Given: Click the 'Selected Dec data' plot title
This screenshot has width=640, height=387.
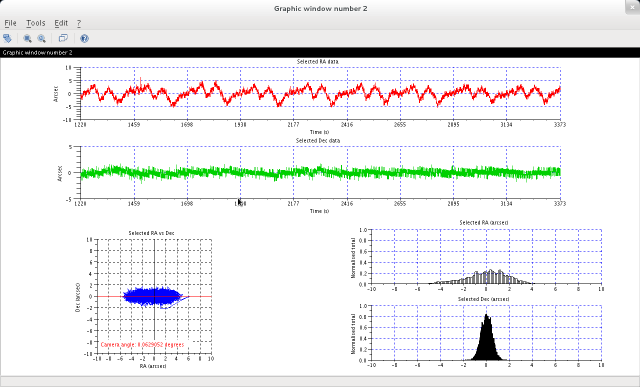Looking at the screenshot, I should pos(318,140).
